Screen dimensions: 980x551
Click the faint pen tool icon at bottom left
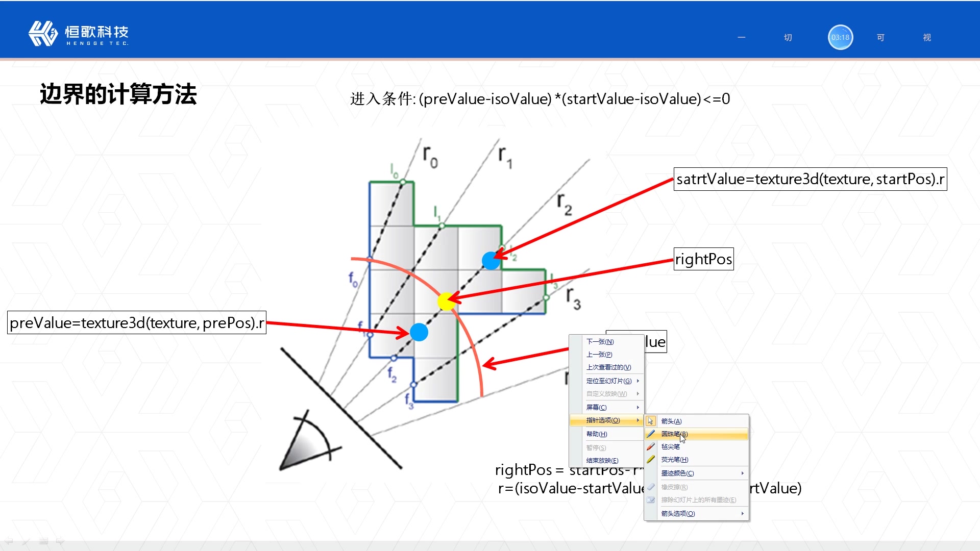(26, 541)
